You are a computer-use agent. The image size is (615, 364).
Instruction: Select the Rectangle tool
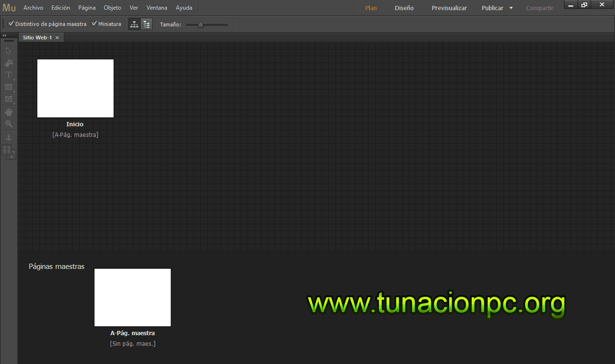click(8, 87)
